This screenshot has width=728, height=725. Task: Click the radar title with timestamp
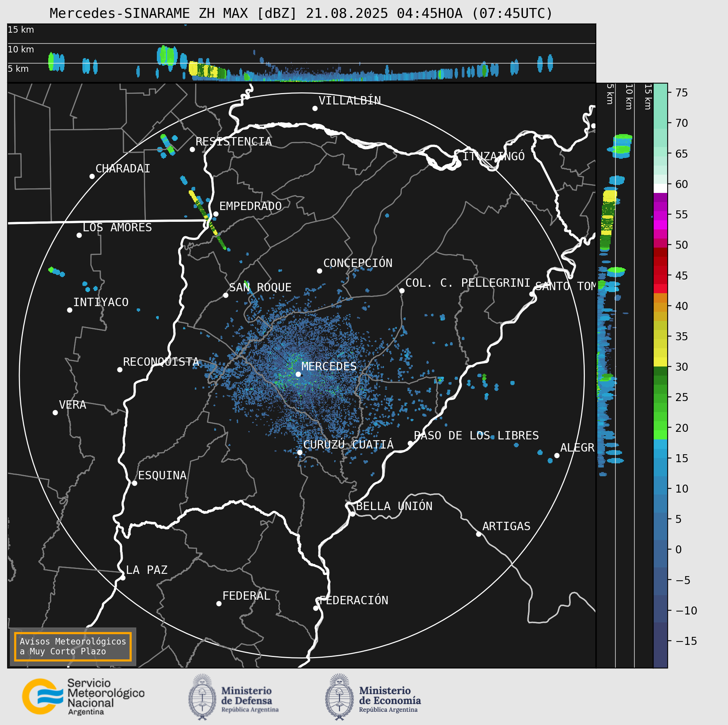point(301,13)
